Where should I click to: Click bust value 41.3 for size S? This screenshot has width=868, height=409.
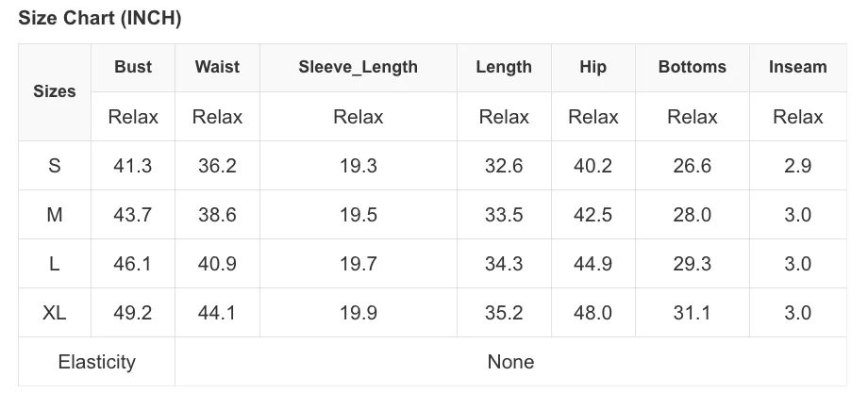coord(133,165)
